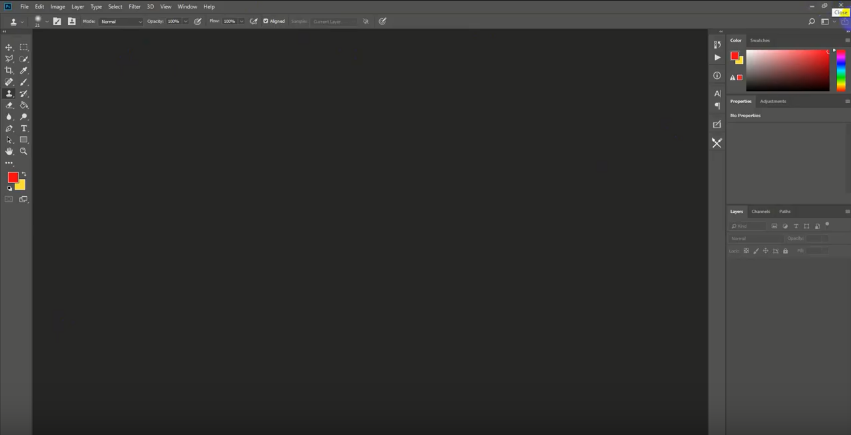Open the Window menu
This screenshot has width=851, height=435.
pos(187,7)
